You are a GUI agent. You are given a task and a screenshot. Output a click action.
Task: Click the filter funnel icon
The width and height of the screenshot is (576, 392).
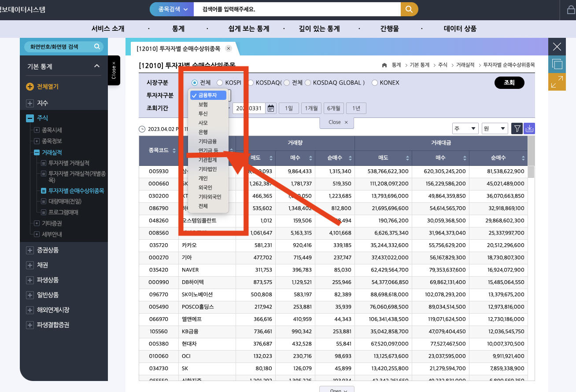pos(517,128)
